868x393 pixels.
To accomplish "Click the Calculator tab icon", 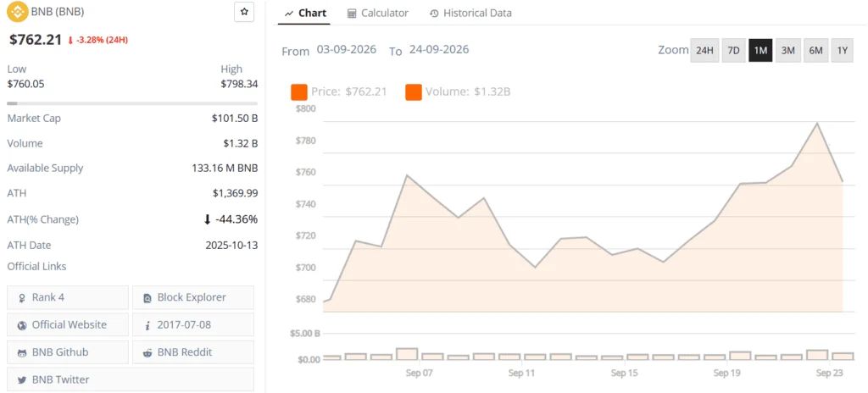I will pyautogui.click(x=352, y=14).
